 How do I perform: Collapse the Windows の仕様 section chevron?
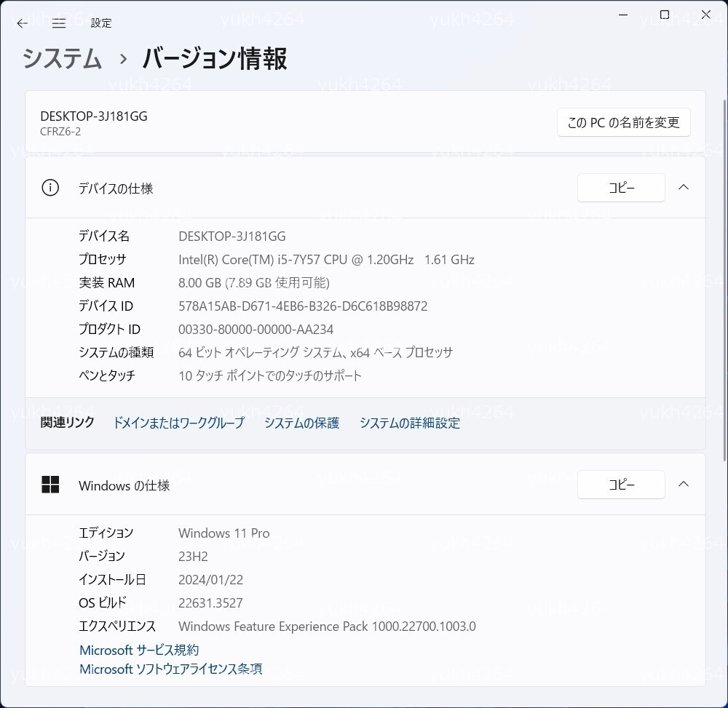coord(683,485)
